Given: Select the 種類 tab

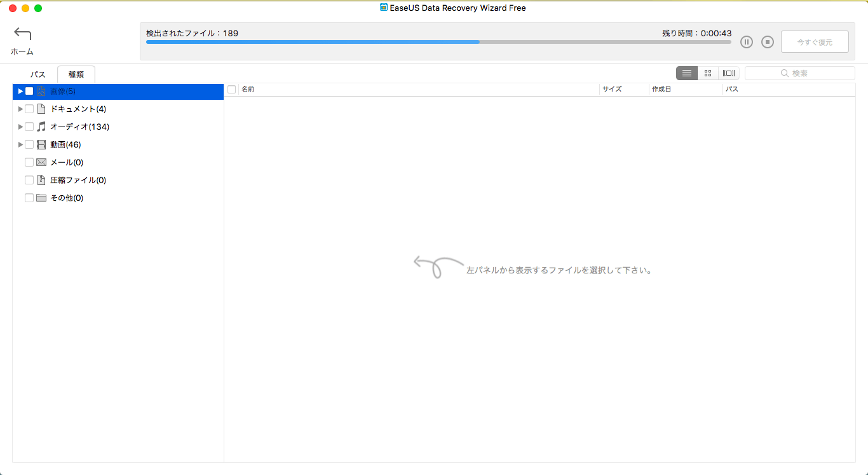Looking at the screenshot, I should tap(76, 74).
